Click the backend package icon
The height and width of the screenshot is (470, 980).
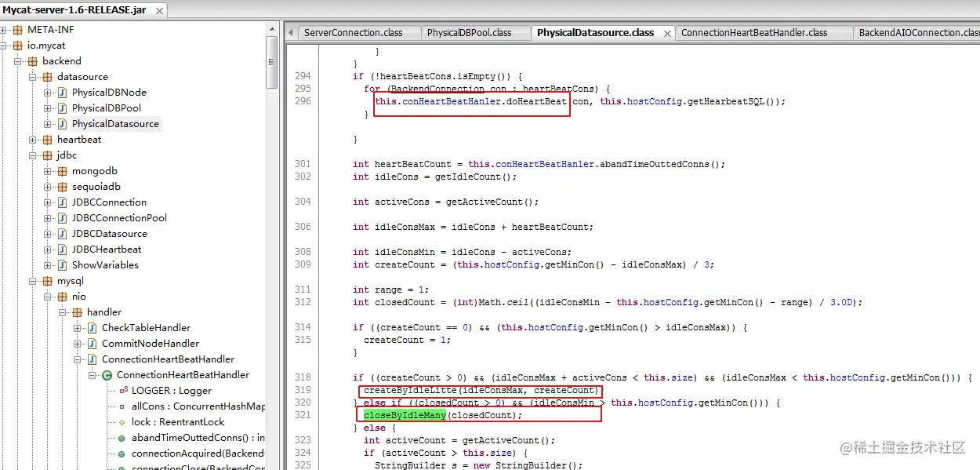pos(32,61)
